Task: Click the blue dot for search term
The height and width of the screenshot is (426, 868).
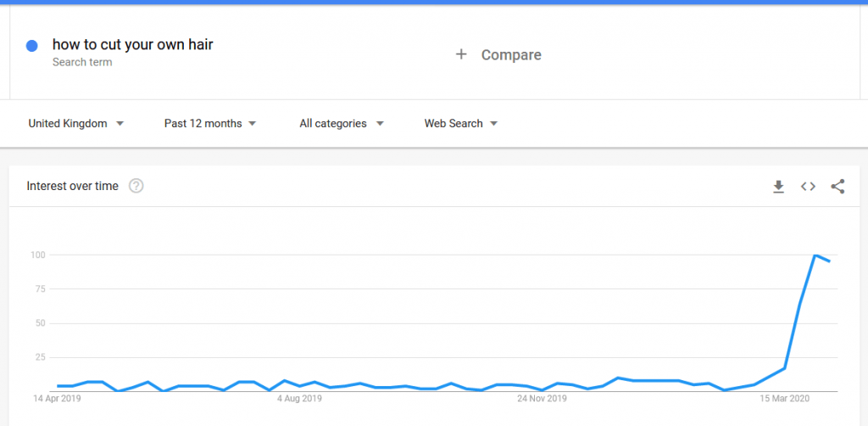Action: 31,47
